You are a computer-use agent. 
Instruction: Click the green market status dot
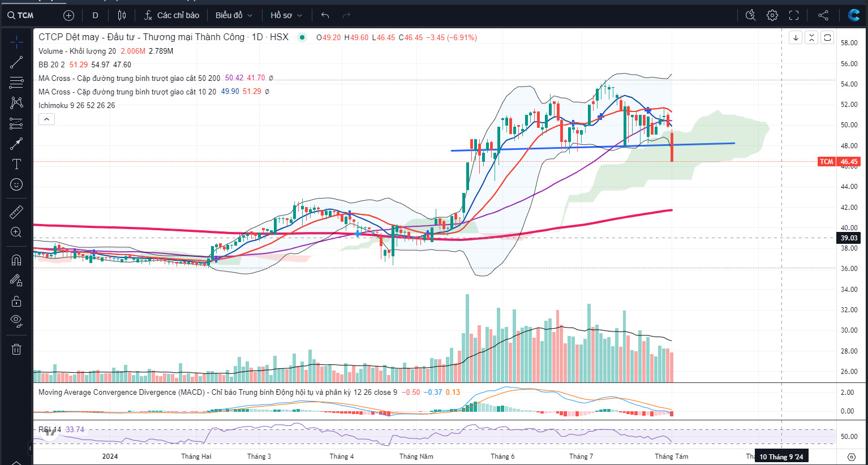302,37
